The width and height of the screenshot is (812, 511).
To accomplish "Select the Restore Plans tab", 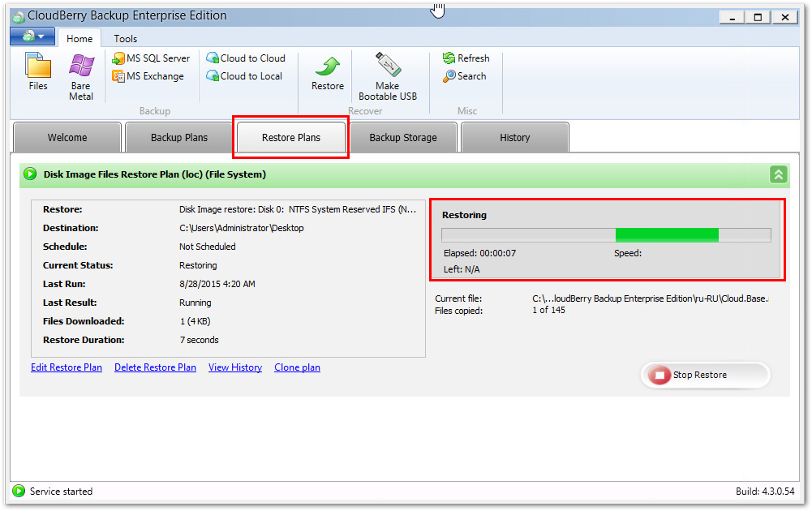I will (291, 137).
